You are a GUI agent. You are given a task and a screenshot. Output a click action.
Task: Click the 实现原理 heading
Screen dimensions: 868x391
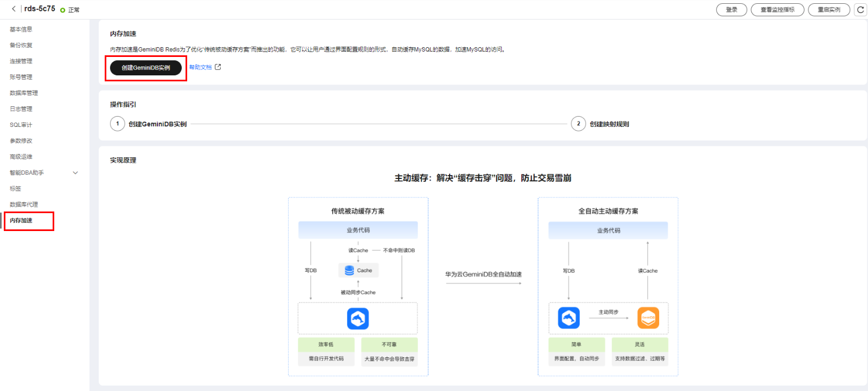tap(123, 161)
